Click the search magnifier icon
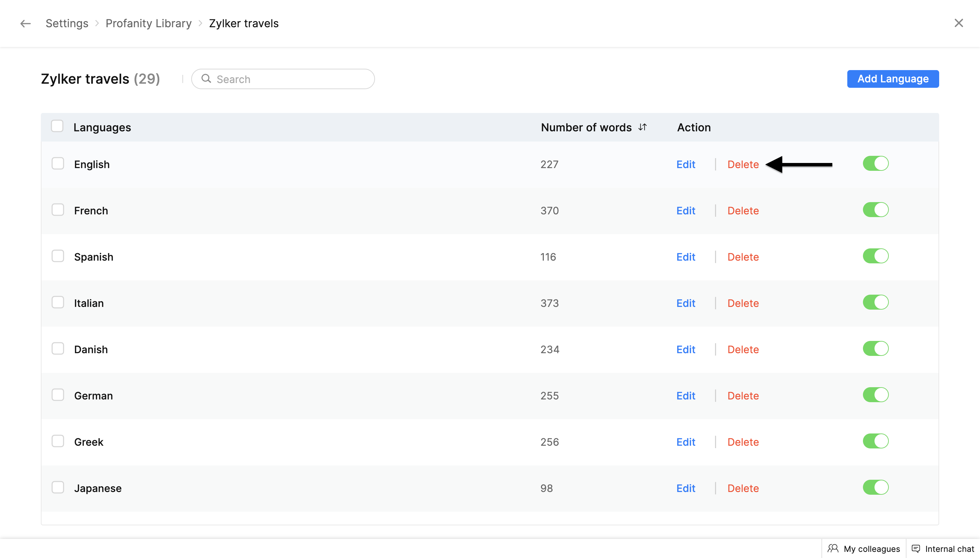This screenshot has width=980, height=558. [206, 79]
